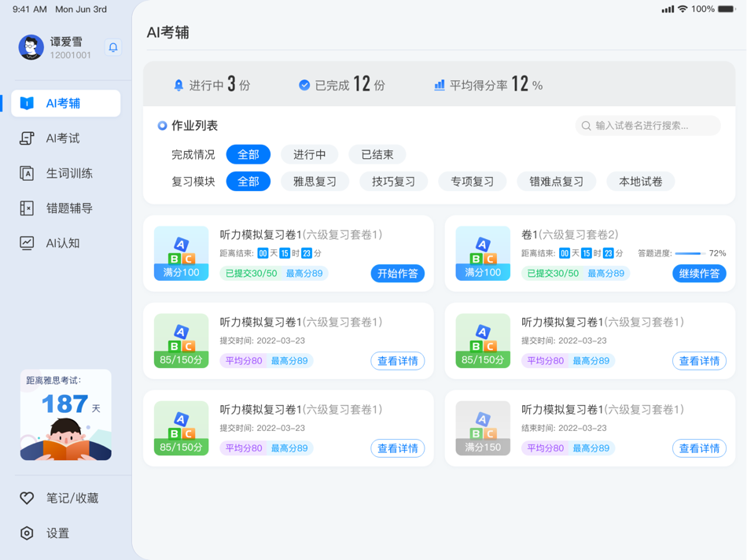
Task: Click the gray 满分150 thumbnail
Action: click(x=483, y=428)
